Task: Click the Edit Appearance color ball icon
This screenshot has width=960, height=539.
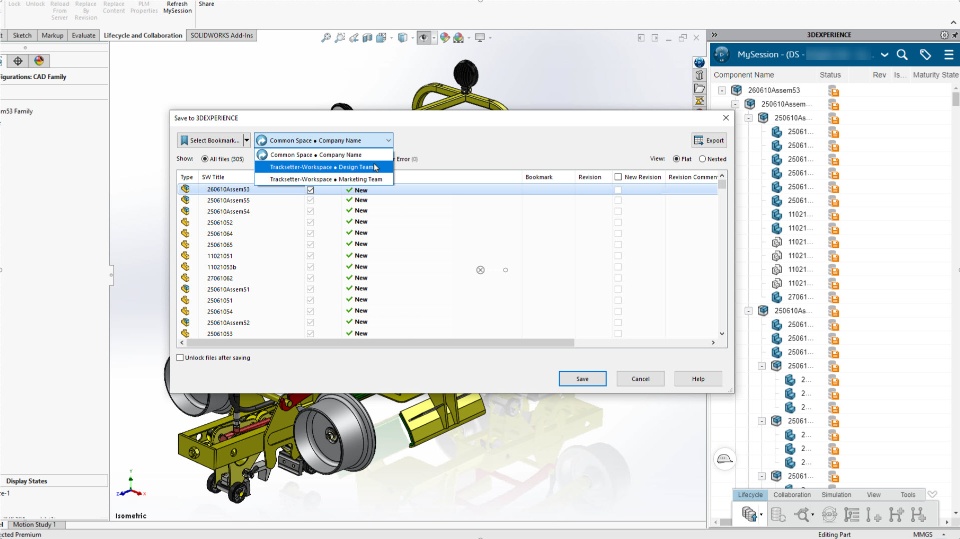Action: coord(444,38)
